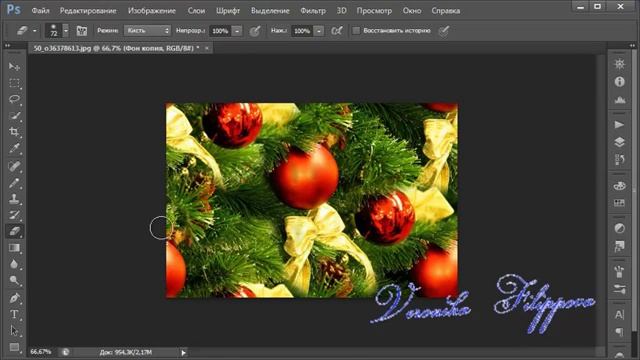Click the opacity 100% value field
This screenshot has height=360, width=640.
220,31
